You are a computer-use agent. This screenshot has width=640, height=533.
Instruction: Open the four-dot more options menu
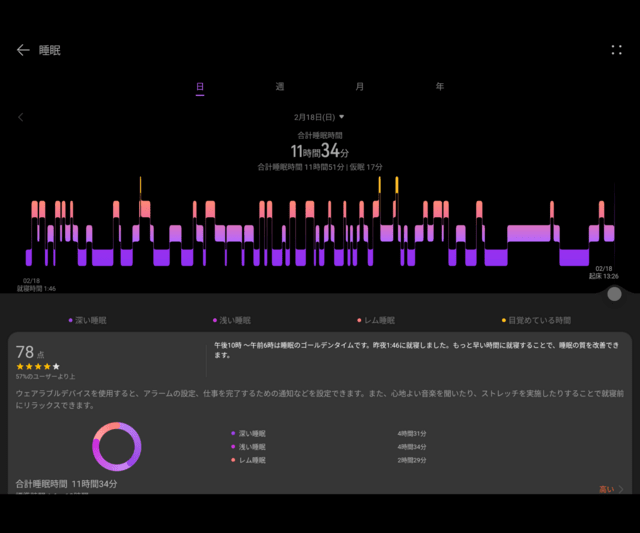[616, 50]
